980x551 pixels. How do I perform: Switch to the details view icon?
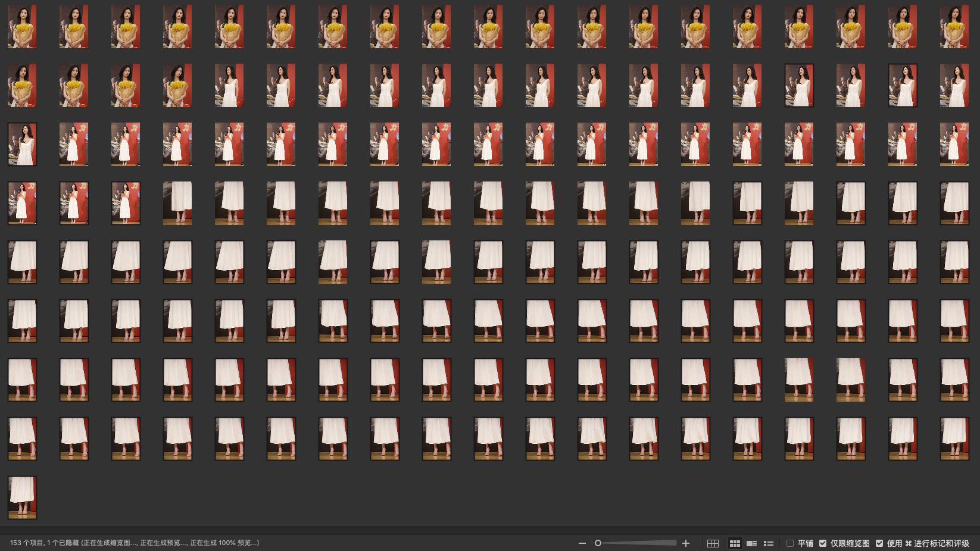751,543
